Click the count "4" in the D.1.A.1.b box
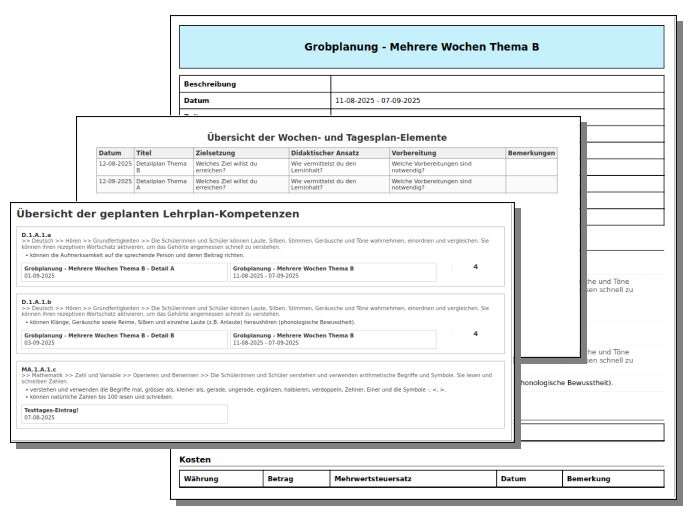Viewport: 692px width, 517px height. 475,334
